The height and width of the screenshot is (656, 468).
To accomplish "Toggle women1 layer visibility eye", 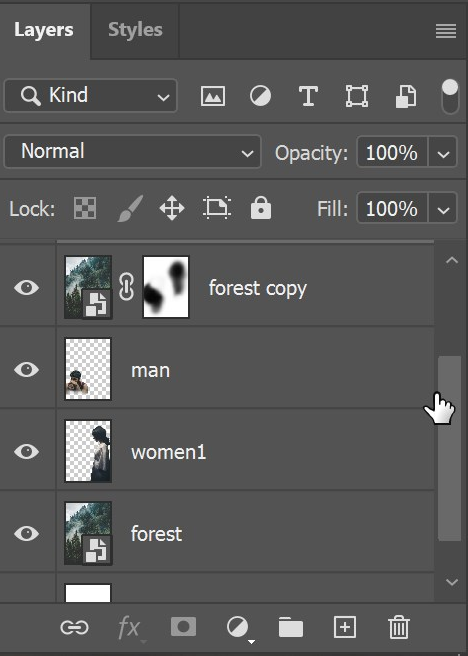I will pyautogui.click(x=26, y=451).
